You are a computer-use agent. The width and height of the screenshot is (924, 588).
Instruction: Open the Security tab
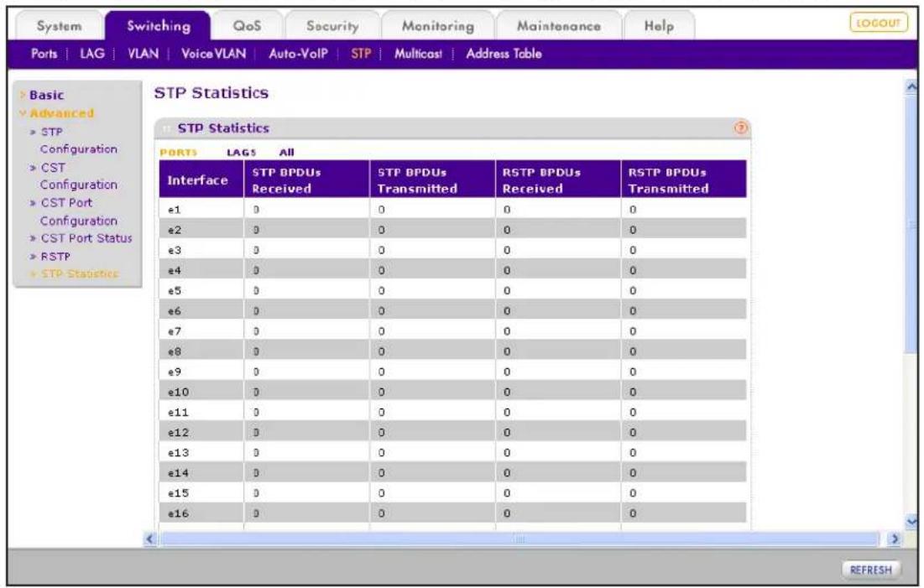click(x=332, y=26)
